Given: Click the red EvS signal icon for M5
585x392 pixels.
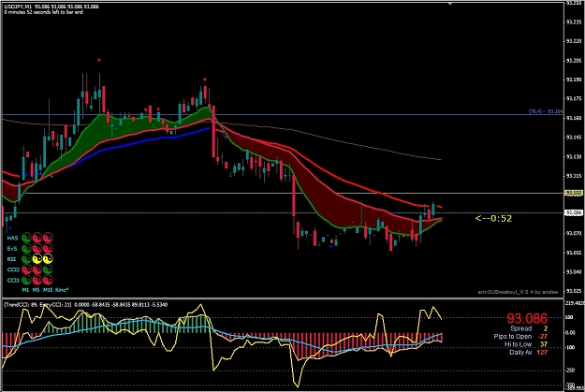Looking at the screenshot, I should [37, 248].
